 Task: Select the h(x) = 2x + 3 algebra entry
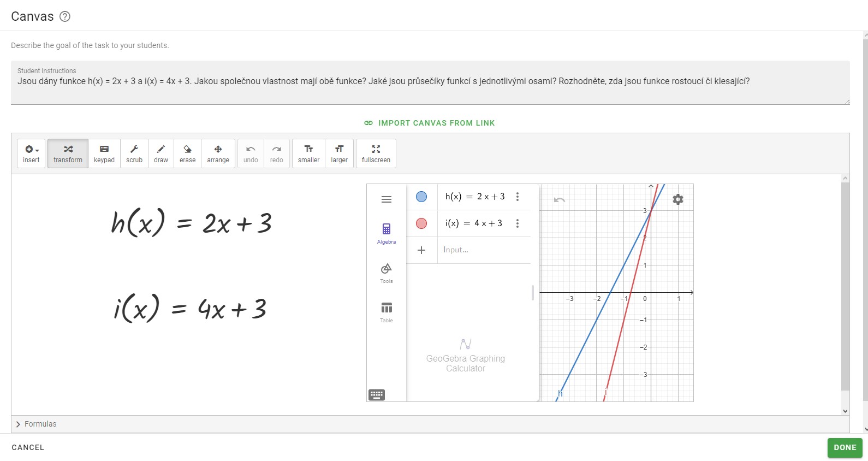475,197
